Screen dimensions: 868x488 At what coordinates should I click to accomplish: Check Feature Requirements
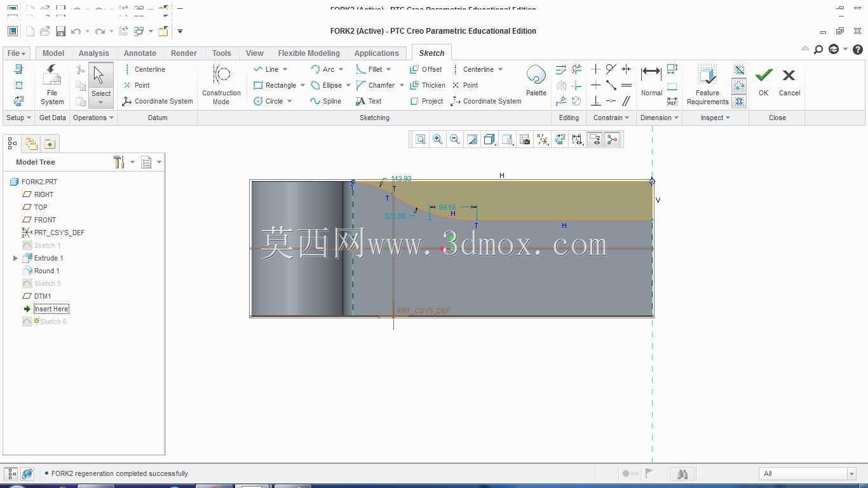coord(707,85)
